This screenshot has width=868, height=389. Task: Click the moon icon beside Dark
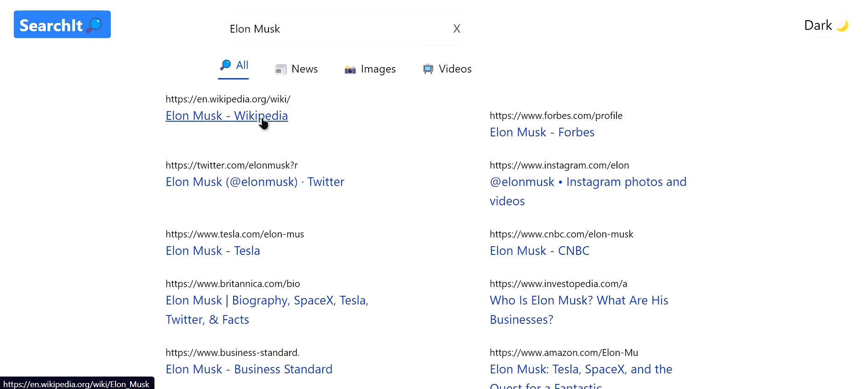(842, 26)
